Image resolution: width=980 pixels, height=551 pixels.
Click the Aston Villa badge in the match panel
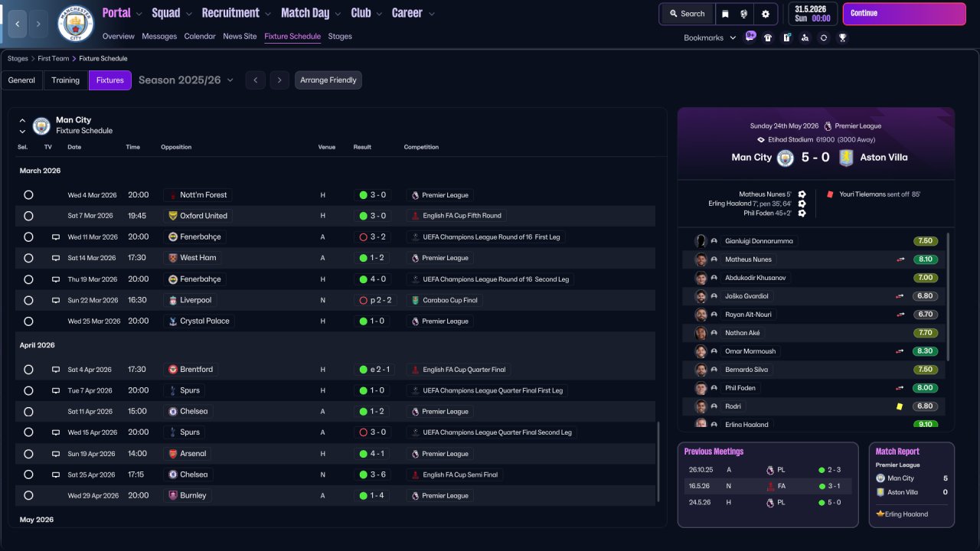point(846,158)
